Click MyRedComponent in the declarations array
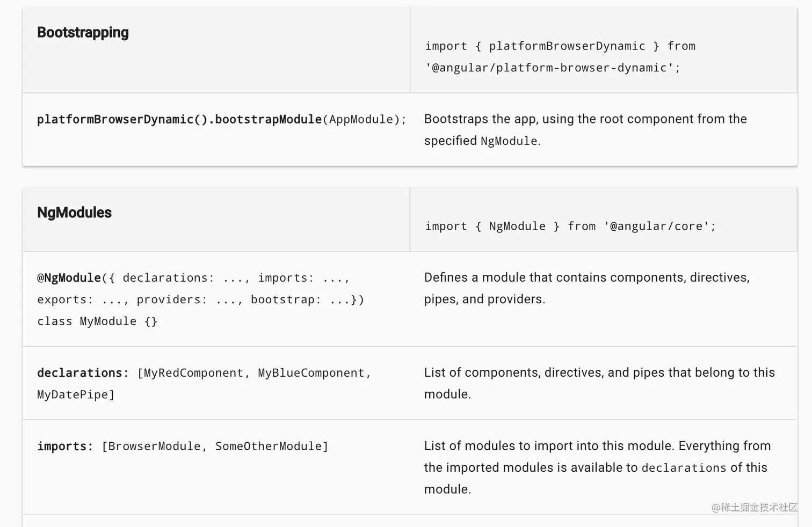This screenshot has height=527, width=812. pyautogui.click(x=193, y=373)
